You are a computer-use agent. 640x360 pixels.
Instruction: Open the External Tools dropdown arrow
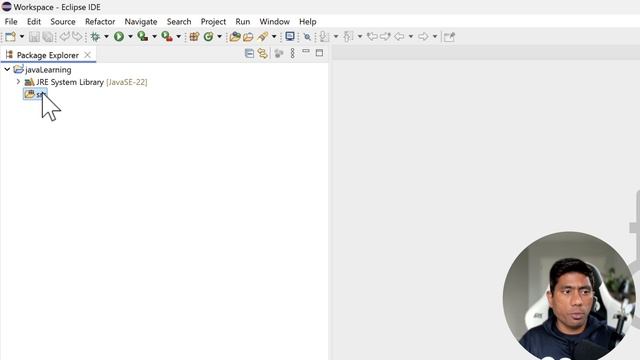[178, 37]
